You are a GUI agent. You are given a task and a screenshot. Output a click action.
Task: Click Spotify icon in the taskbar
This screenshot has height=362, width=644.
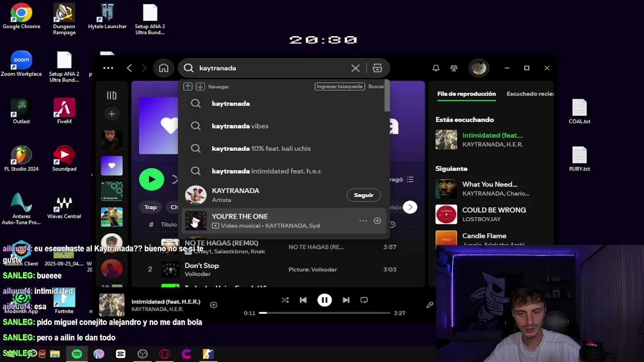coord(77,354)
